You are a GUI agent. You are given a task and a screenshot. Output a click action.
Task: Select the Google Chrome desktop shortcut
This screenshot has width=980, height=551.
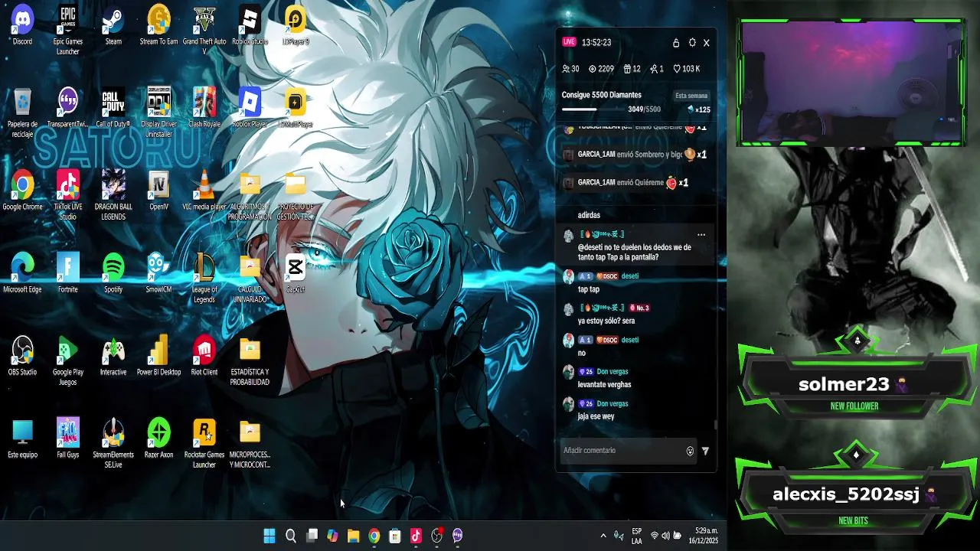pos(22,191)
